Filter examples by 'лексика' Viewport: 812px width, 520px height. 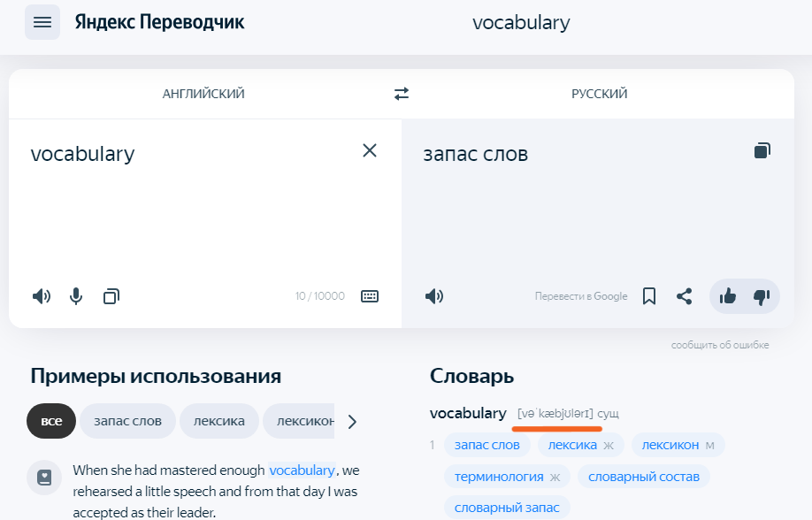219,421
